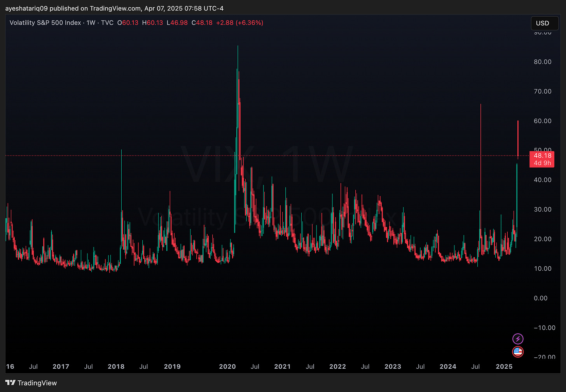Click the 2022 label on time axis
566x392 pixels.
337,366
